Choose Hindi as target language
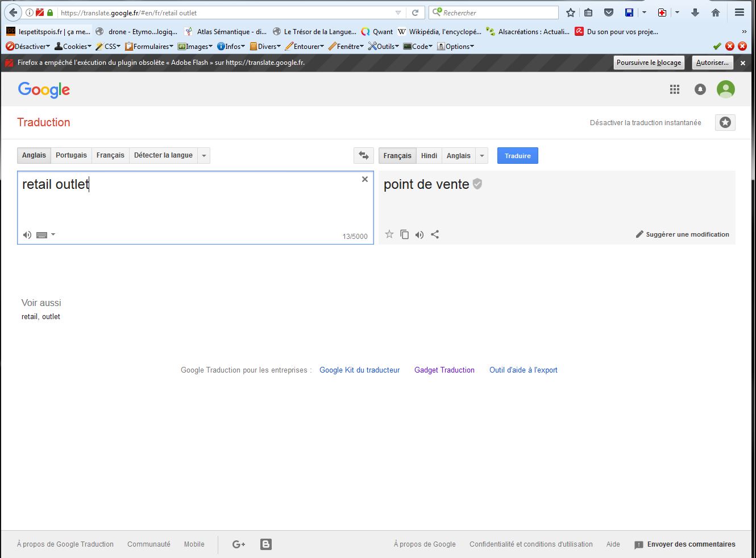This screenshot has width=756, height=558. (x=429, y=156)
